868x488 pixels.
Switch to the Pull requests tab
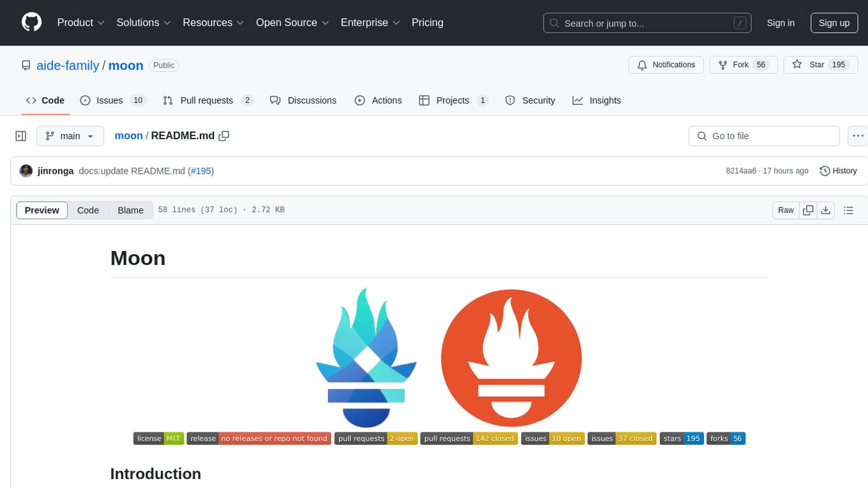point(208,100)
